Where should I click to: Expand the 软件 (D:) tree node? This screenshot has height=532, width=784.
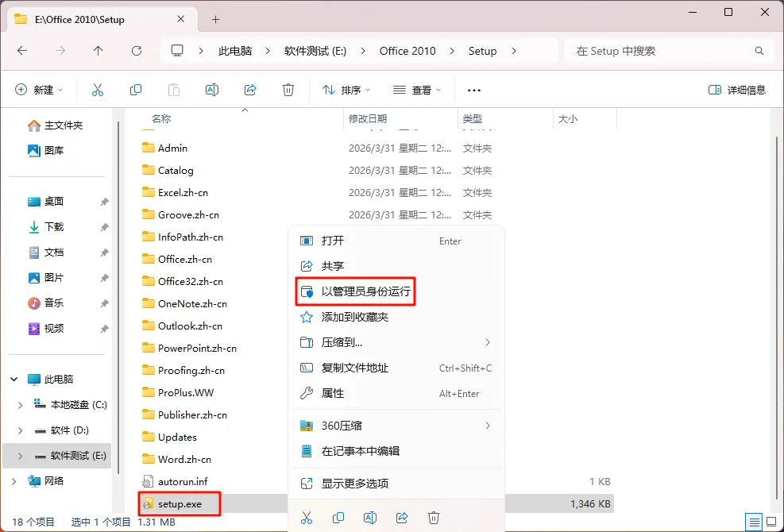pos(20,430)
